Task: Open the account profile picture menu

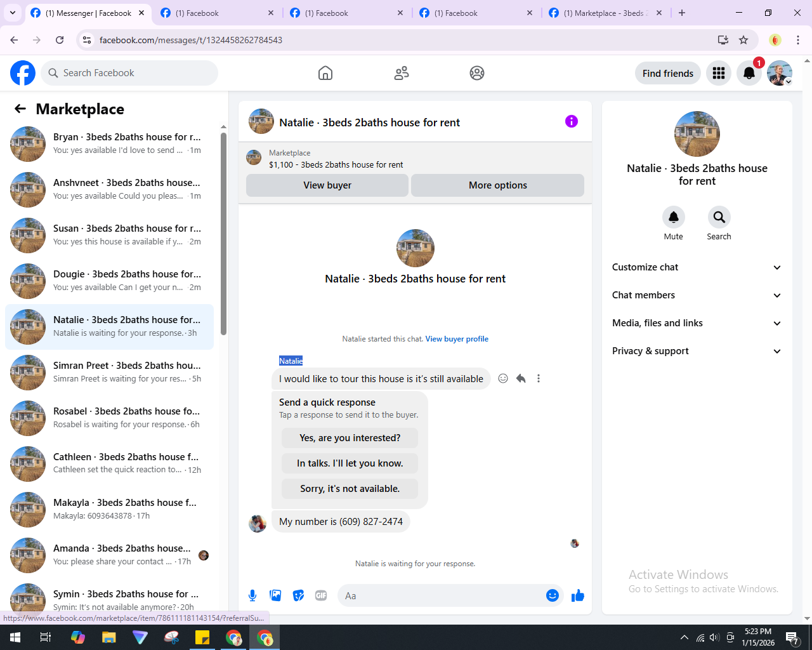Action: pyautogui.click(x=780, y=73)
